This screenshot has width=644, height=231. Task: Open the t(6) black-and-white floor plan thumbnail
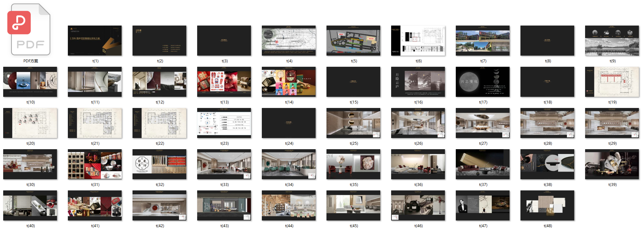click(x=418, y=41)
